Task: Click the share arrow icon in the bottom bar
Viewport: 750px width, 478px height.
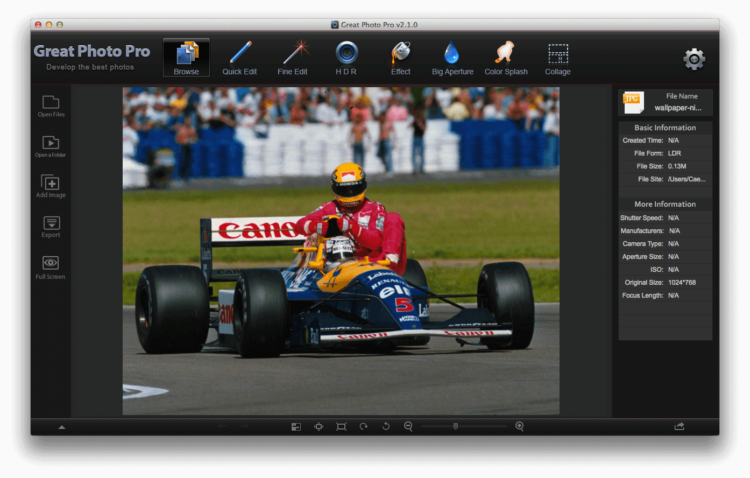Action: [x=679, y=426]
